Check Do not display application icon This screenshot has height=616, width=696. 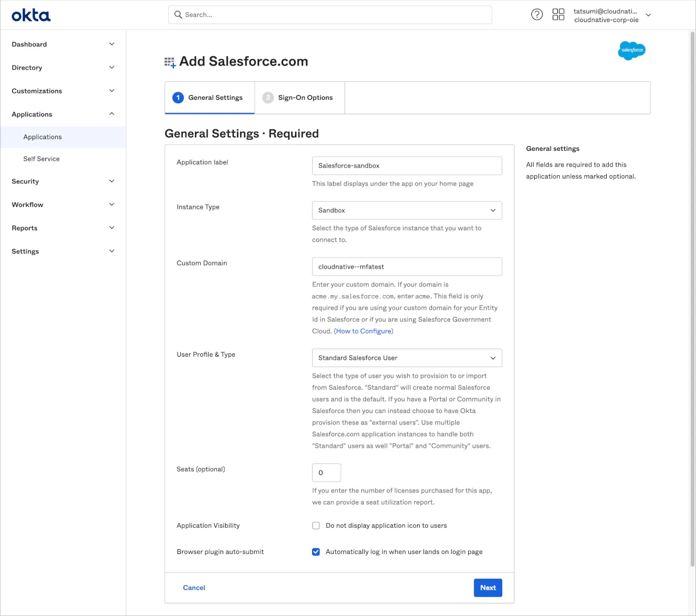316,526
